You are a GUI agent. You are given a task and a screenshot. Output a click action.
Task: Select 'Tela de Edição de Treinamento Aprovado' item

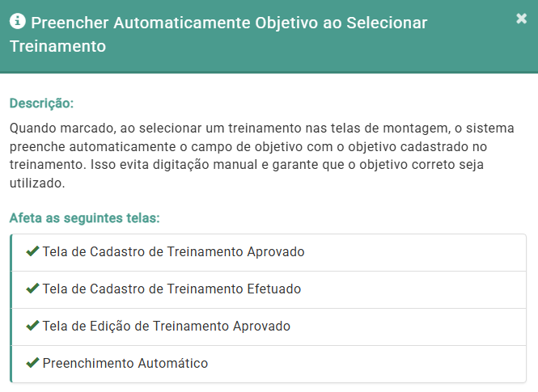click(x=166, y=326)
